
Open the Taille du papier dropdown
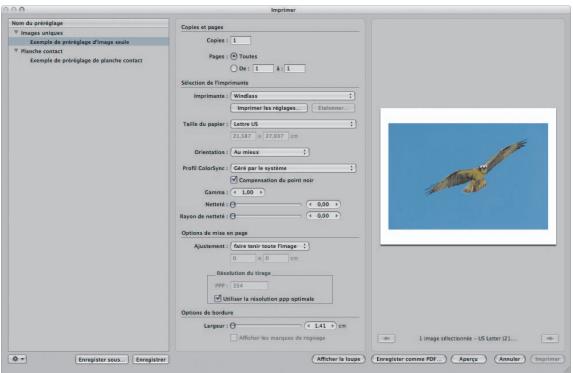pos(293,124)
